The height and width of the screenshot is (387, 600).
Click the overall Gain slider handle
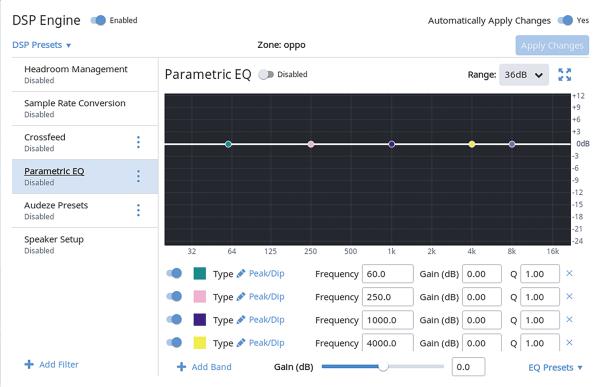[x=383, y=367]
